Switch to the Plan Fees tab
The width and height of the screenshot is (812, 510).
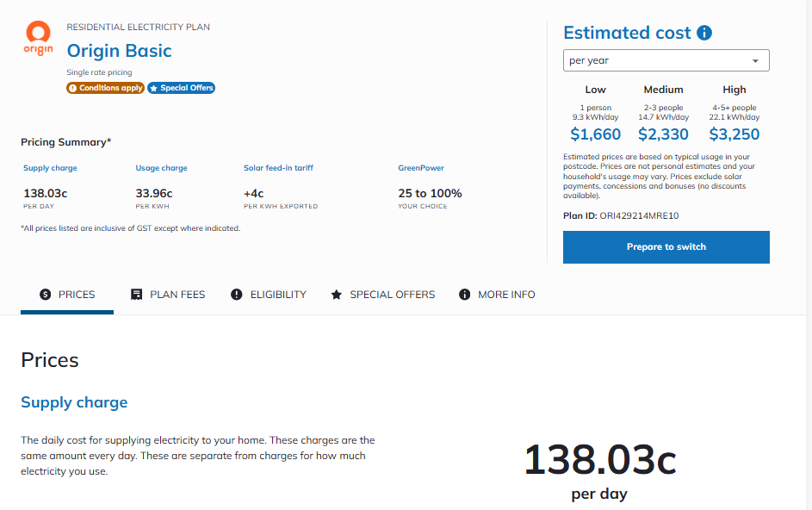(168, 295)
